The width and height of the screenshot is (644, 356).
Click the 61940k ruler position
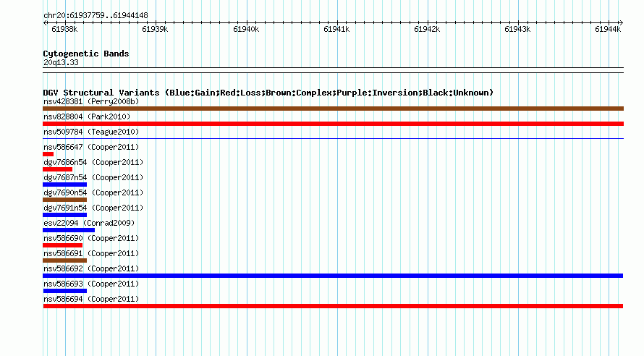(246, 29)
